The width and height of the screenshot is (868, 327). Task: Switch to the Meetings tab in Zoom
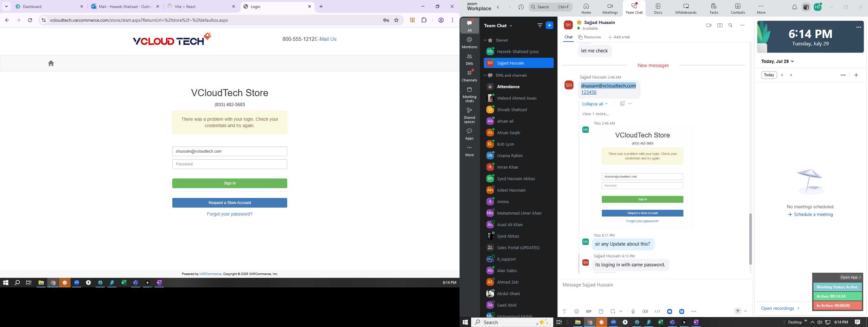610,9
